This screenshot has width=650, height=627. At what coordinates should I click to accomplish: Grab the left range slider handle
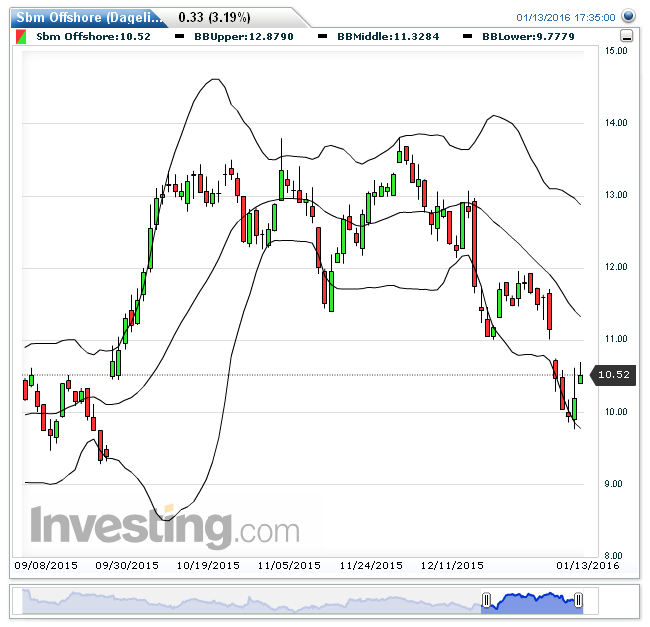tap(486, 600)
